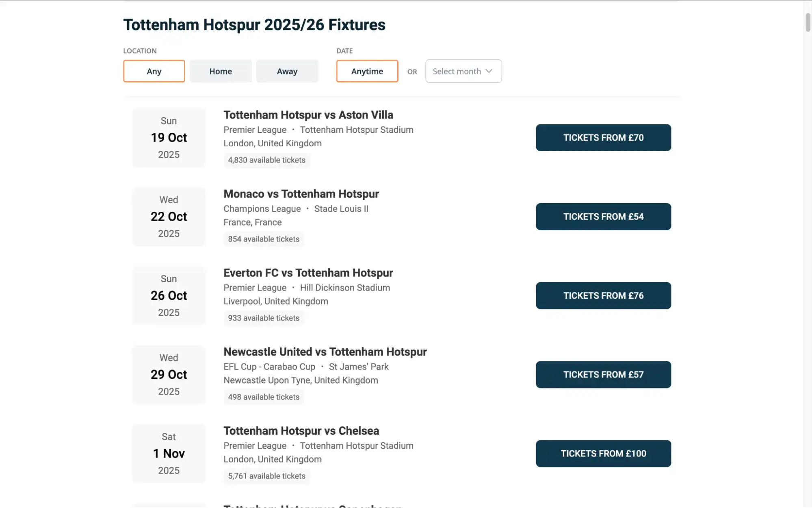Buy tickets from £57 for Newcastle match
The height and width of the screenshot is (508, 812).
603,374
